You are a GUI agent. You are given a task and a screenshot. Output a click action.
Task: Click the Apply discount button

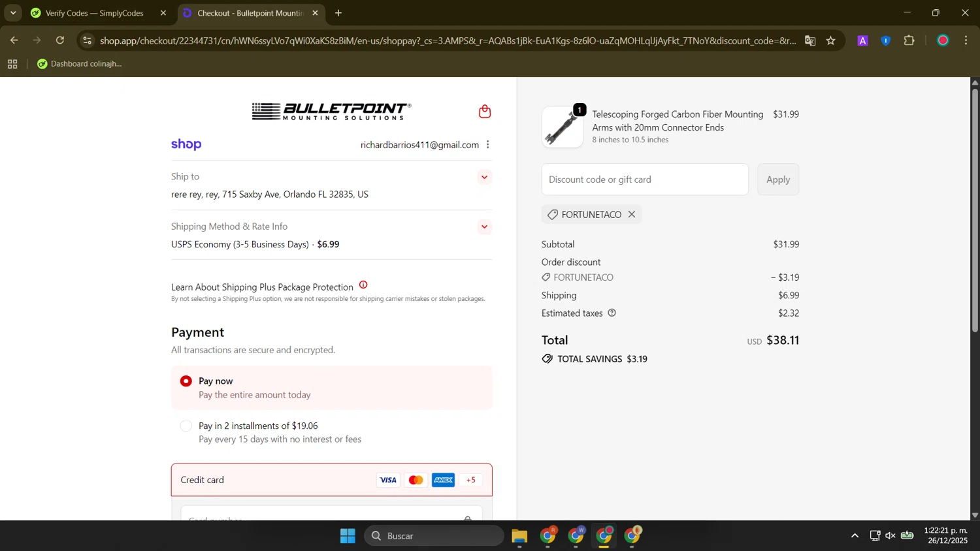click(778, 180)
